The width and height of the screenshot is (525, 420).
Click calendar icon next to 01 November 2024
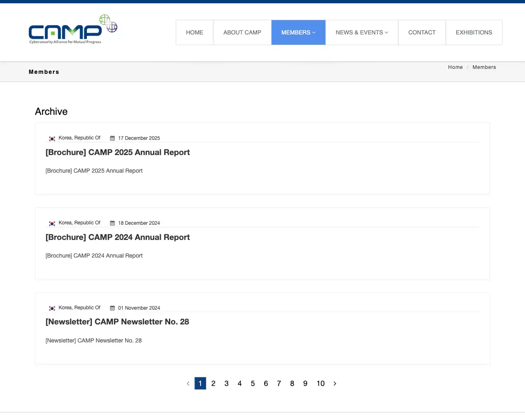click(x=112, y=308)
